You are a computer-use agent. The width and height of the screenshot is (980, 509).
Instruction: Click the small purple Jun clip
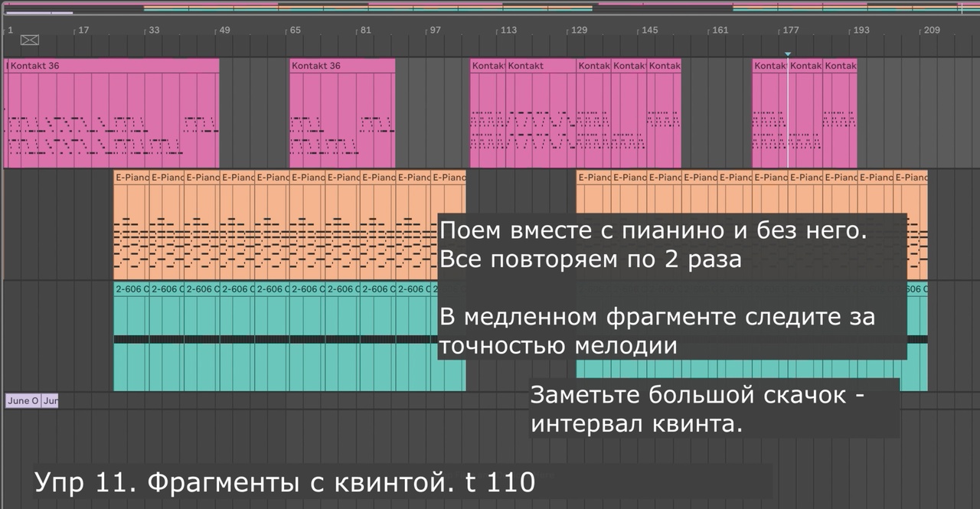(x=50, y=400)
